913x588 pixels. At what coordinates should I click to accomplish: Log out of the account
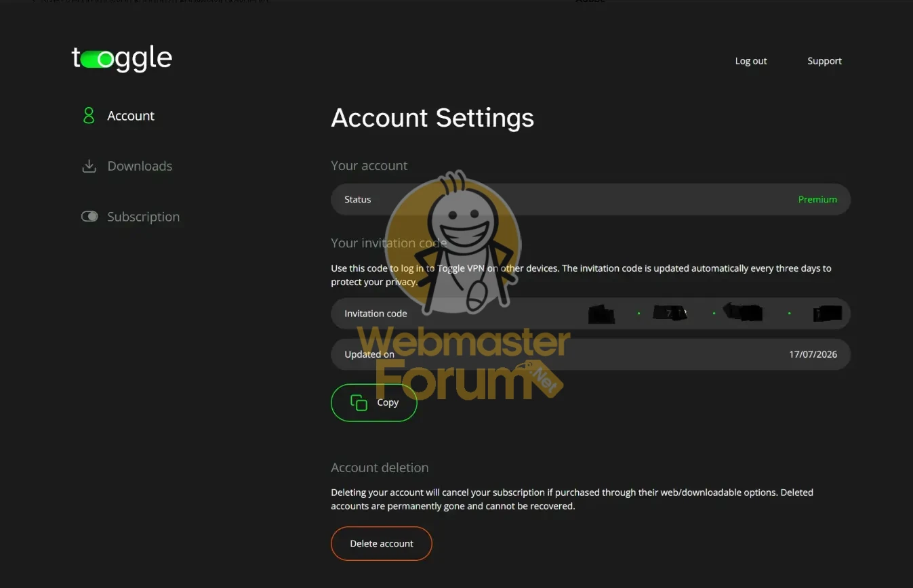pos(751,61)
